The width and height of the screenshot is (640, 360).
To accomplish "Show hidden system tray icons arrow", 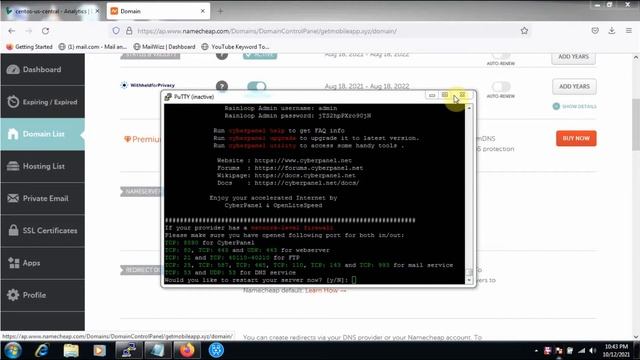I will 536,351.
